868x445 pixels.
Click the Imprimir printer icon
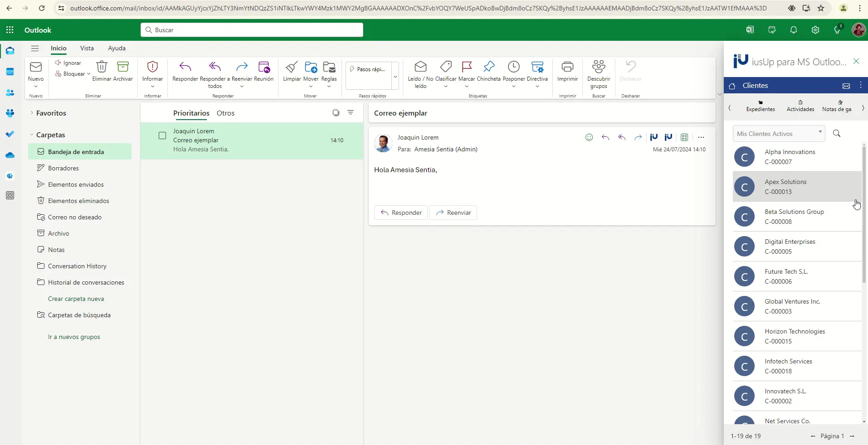coord(567,68)
